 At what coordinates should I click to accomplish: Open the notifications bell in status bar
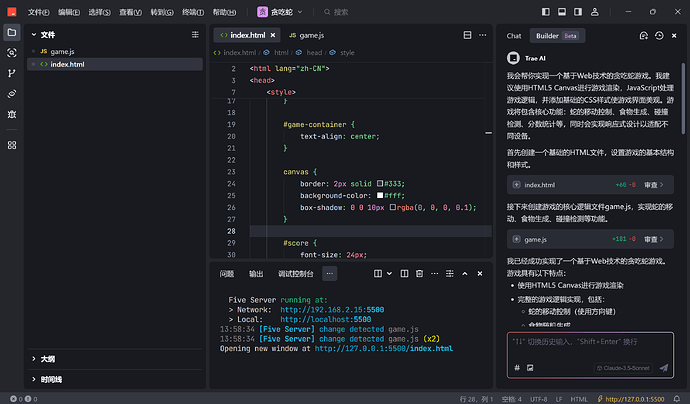(x=677, y=399)
